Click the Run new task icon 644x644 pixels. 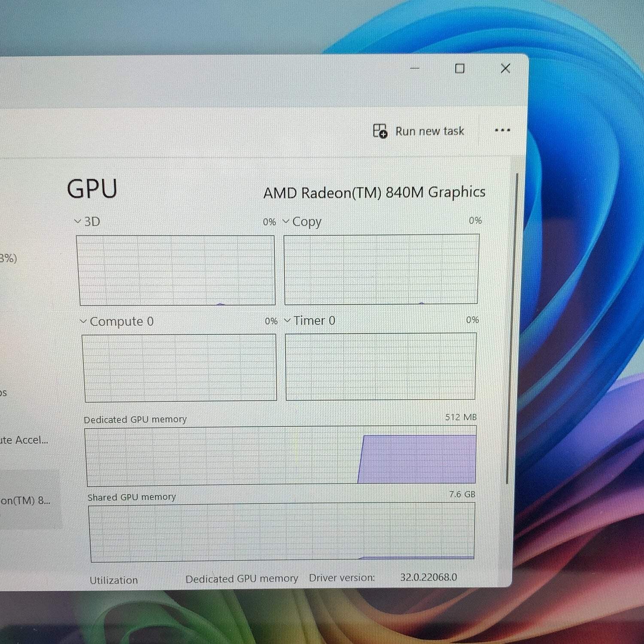click(380, 131)
